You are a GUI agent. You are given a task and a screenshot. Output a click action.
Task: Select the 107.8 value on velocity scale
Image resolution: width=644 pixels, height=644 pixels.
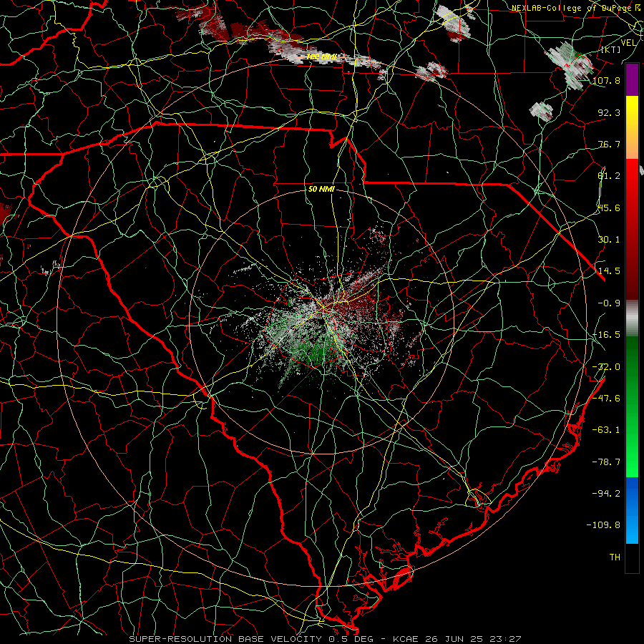(606, 80)
